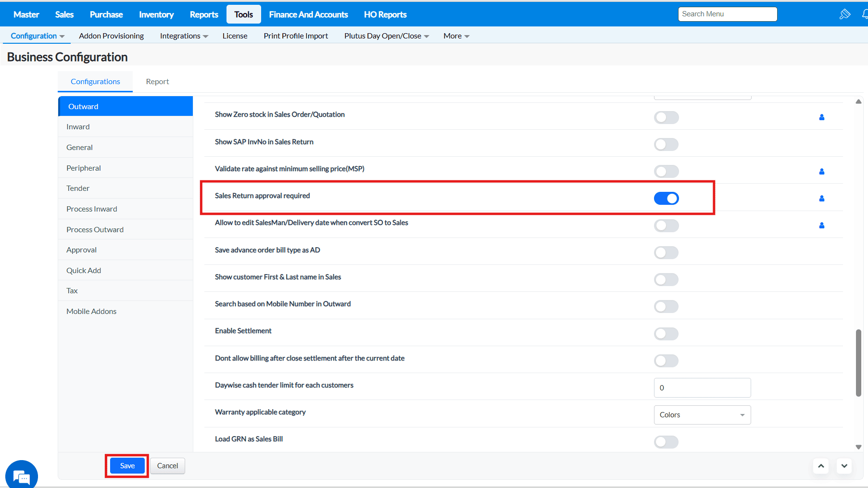Click user icon for Show Zero stock row
Viewport: 868px width, 488px height.
pyautogui.click(x=822, y=117)
